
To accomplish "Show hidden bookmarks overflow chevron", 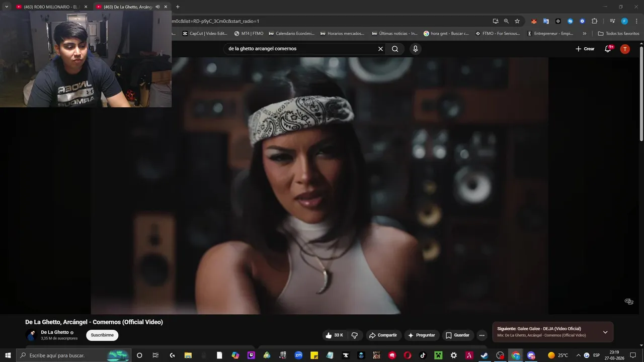I will (x=584, y=34).
